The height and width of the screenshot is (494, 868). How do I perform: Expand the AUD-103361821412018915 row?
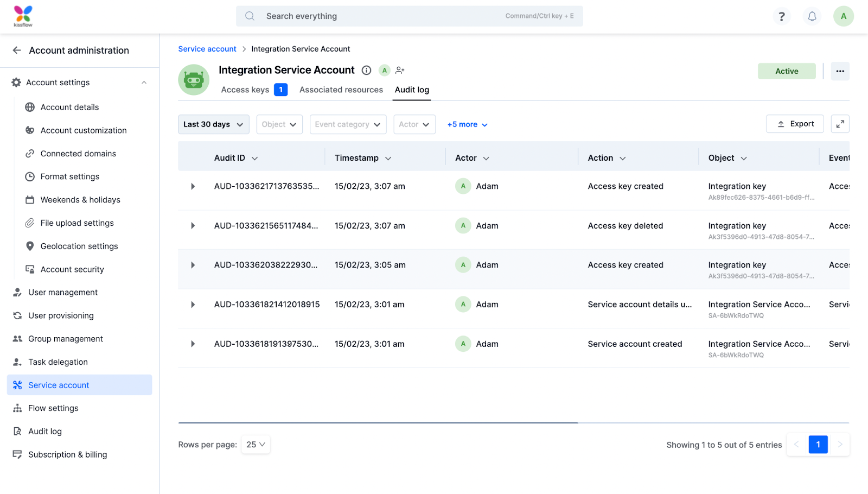point(193,305)
